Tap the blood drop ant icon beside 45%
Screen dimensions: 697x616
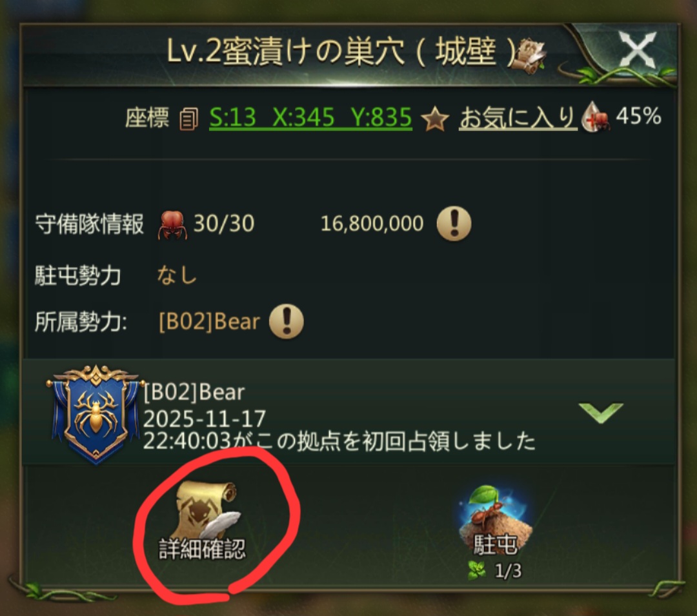(x=596, y=117)
